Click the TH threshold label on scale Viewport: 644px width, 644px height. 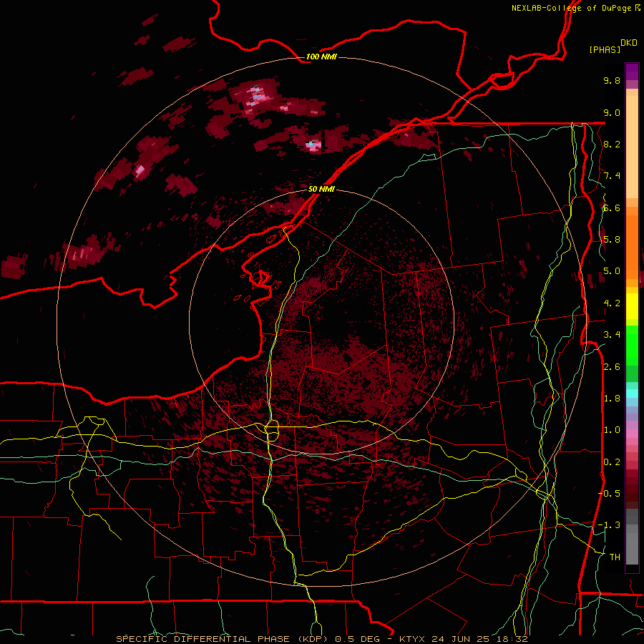click(x=615, y=557)
